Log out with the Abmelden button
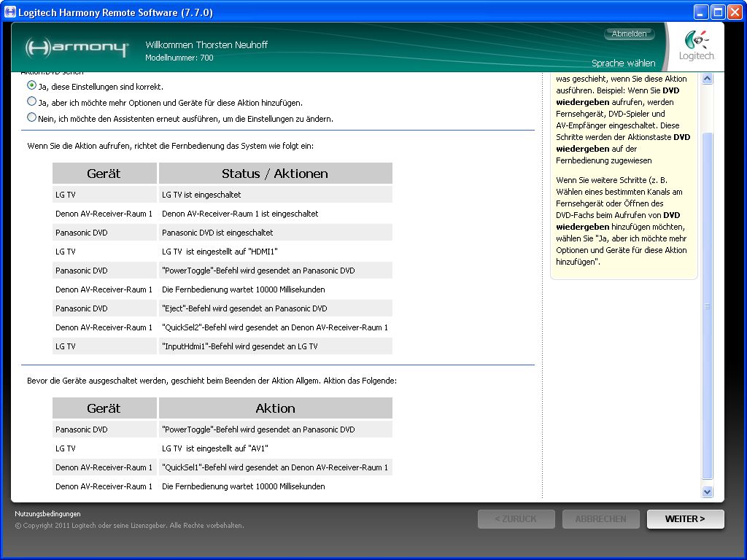Viewport: 747px width, 560px height. click(x=629, y=34)
